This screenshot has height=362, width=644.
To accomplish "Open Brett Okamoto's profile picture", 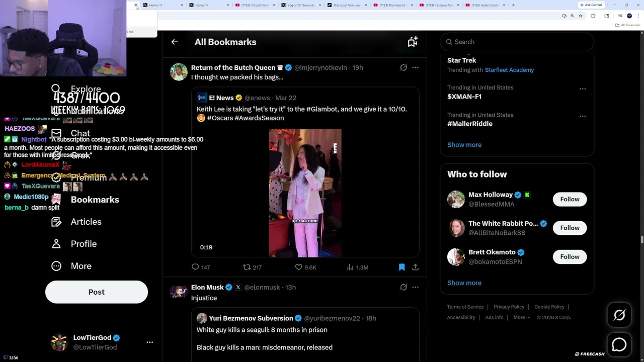I will click(456, 257).
